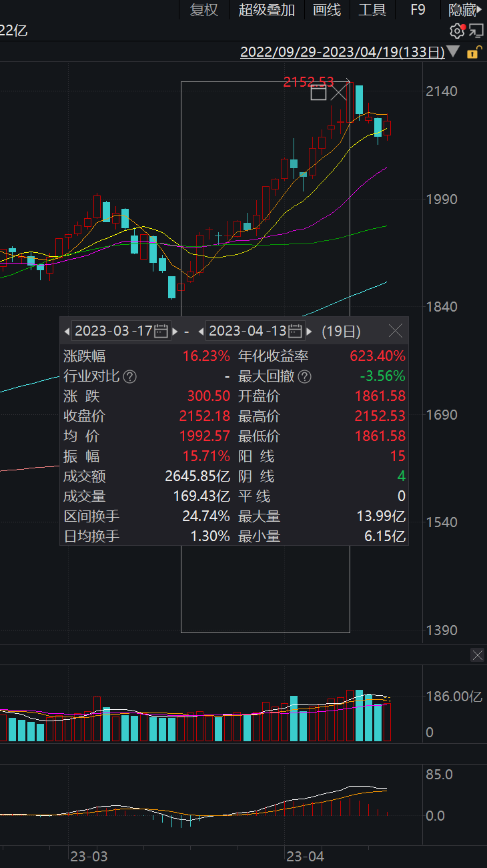The image size is (487, 868).
Task: Click the 隐藏 hide panel button
Action: tap(465, 9)
